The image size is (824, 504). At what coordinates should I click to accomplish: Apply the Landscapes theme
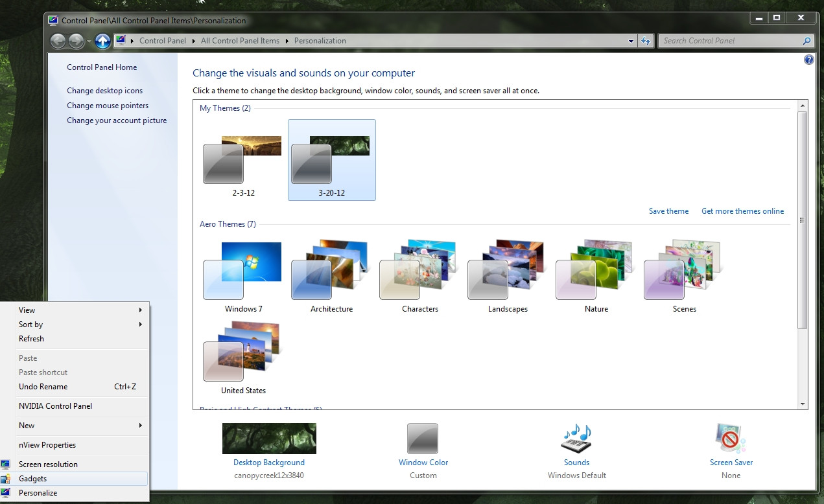[x=508, y=277]
